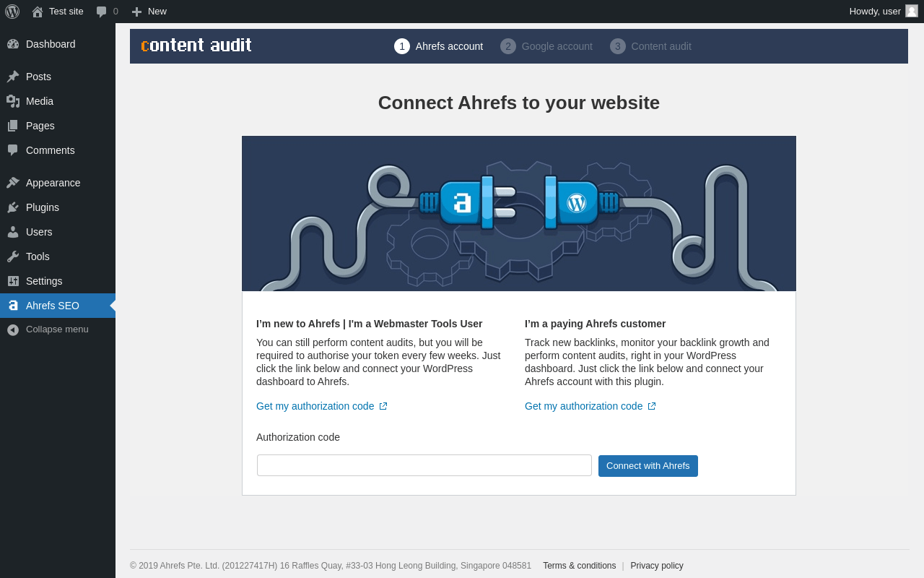Select the Google account step
924x578 pixels.
click(546, 46)
